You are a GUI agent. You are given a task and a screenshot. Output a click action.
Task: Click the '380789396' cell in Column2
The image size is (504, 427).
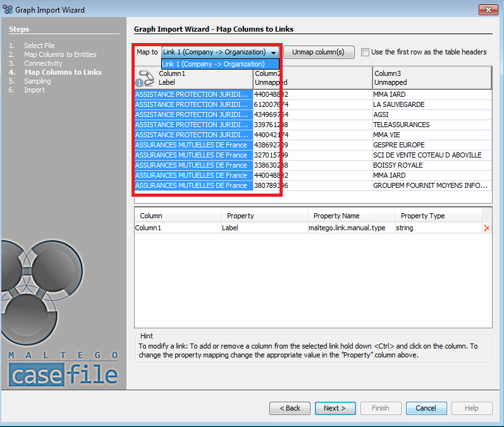[x=313, y=185]
